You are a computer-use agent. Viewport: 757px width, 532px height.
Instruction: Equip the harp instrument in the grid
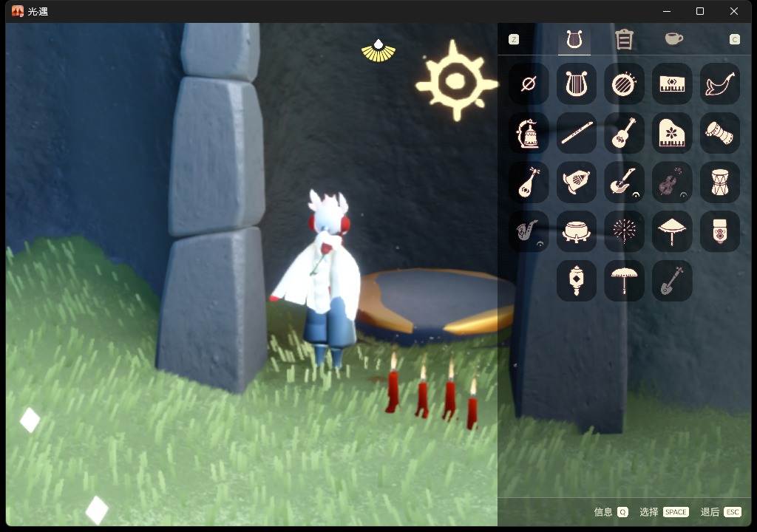coord(577,84)
